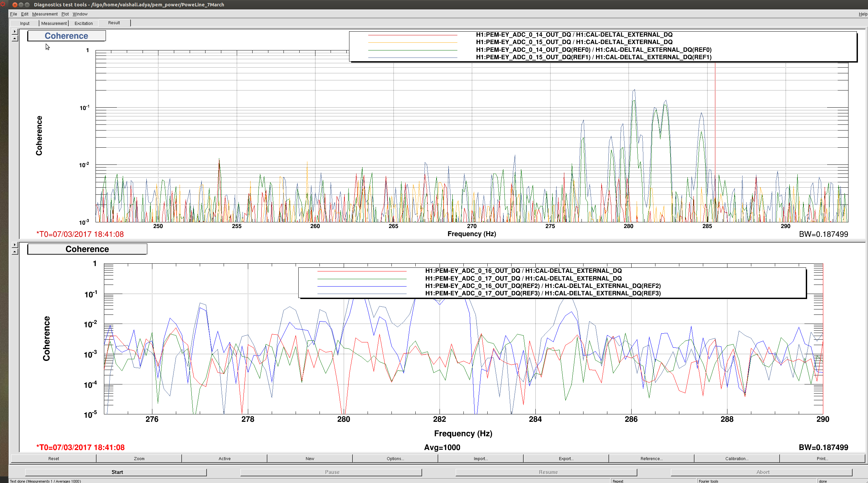
Task: Click the red line swatch for ADC_0_14_OUT_DQ legend
Action: point(413,35)
